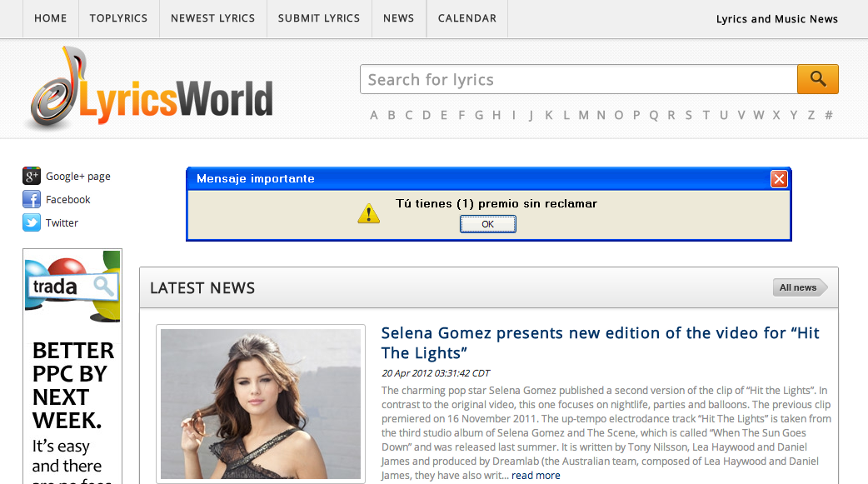This screenshot has width=868, height=484.
Task: Browse lyrics by letter A
Action: click(x=374, y=115)
